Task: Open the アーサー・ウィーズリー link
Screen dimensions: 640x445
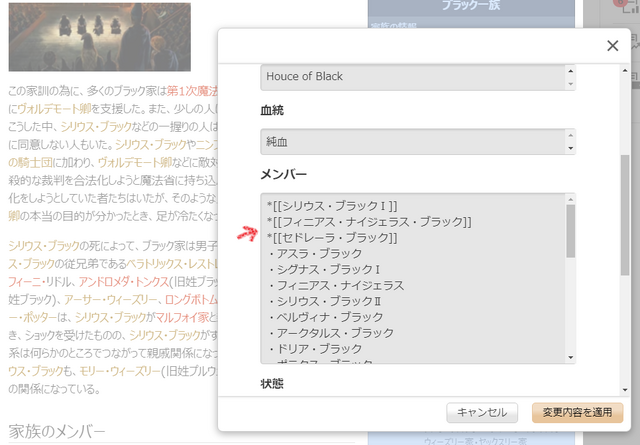Action: 110,300
